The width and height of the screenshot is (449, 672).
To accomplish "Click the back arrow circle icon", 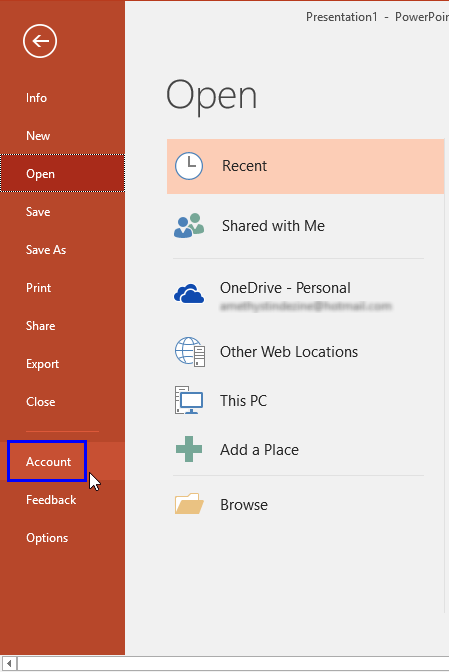I will (x=40, y=41).
